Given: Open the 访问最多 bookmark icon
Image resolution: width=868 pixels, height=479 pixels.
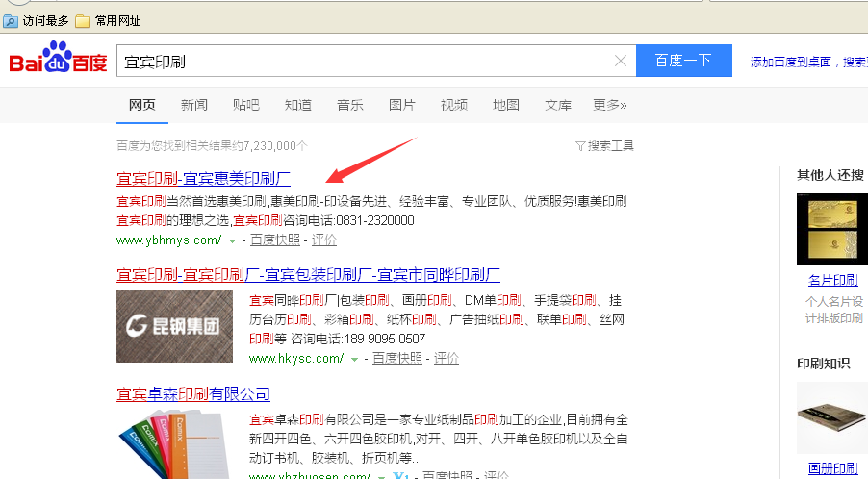Looking at the screenshot, I should 11,21.
